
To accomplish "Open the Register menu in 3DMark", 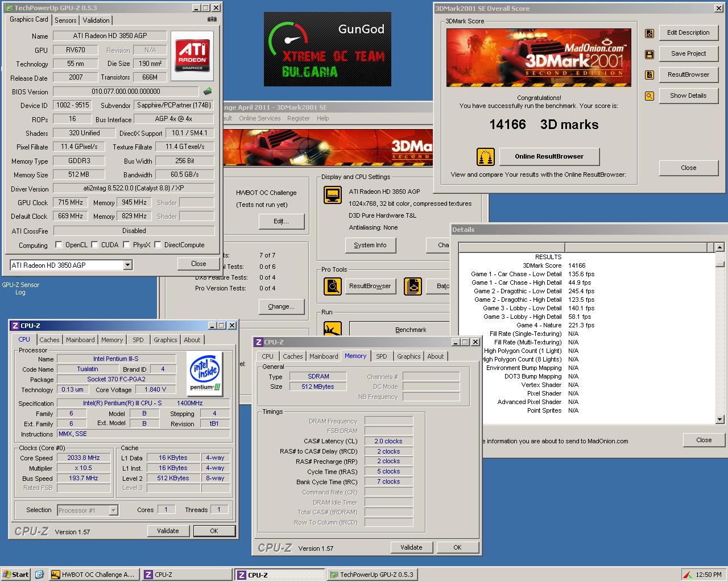I will click(299, 118).
